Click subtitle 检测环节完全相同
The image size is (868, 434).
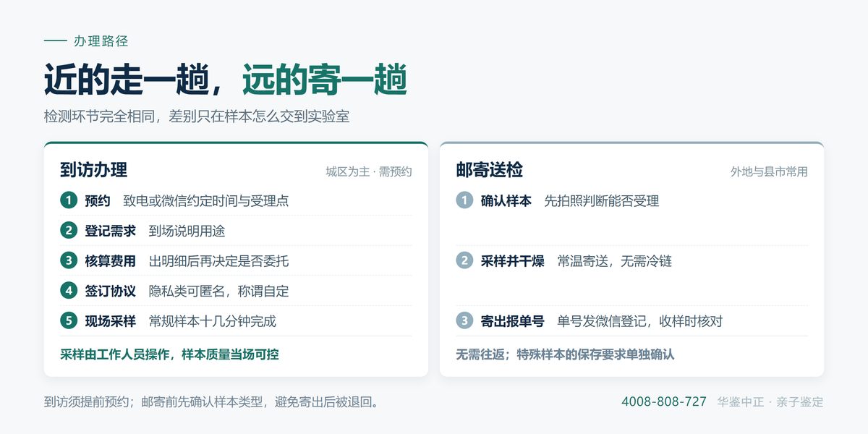tap(100, 116)
